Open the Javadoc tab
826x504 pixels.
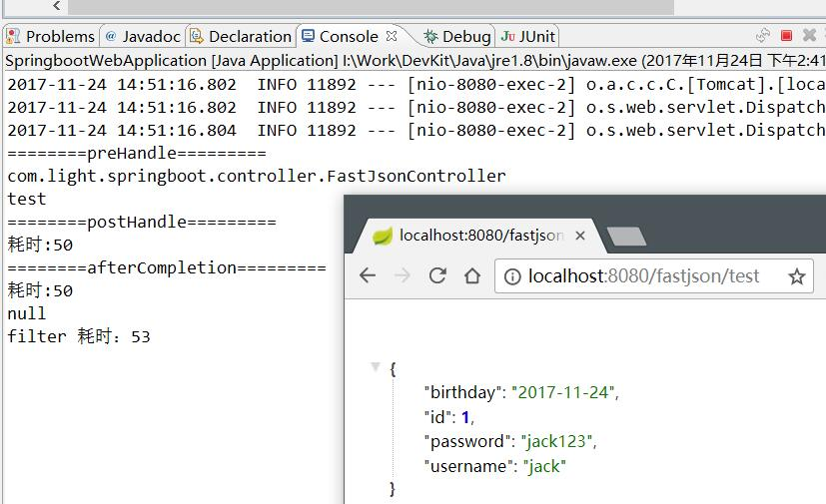[x=143, y=36]
